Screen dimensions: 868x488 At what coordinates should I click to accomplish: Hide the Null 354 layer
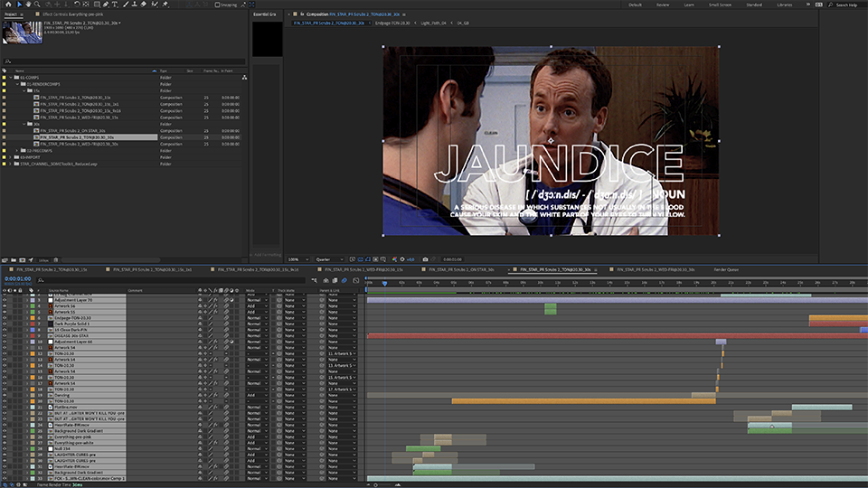coord(5,449)
